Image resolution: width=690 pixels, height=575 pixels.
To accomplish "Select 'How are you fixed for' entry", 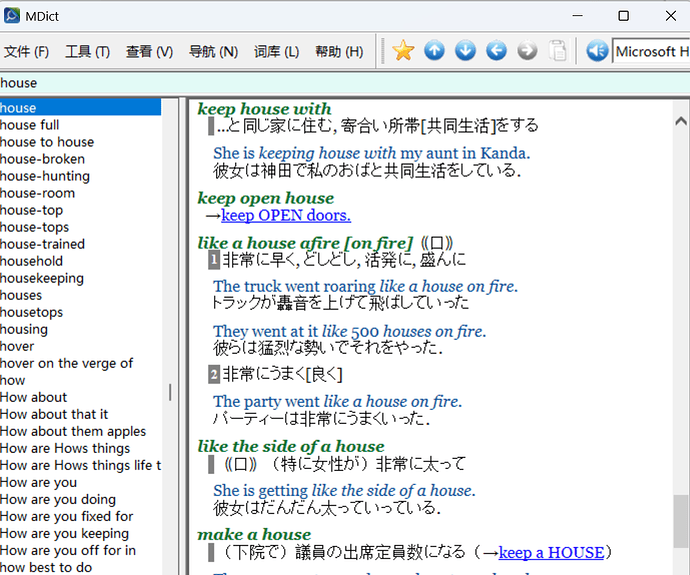I will [80, 516].
